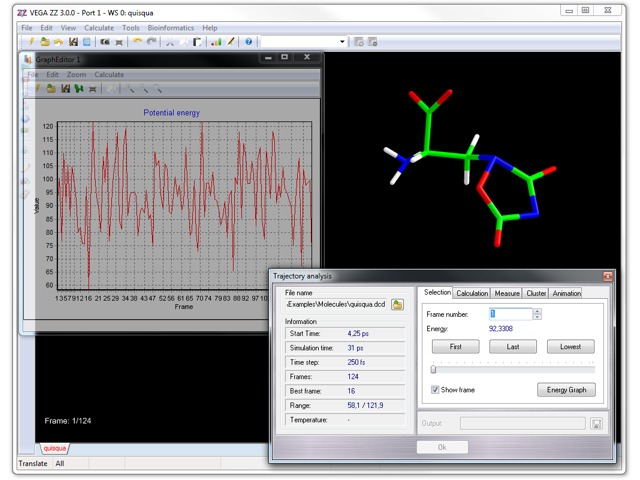
Task: Click the frame selection slider handle
Action: [433, 369]
